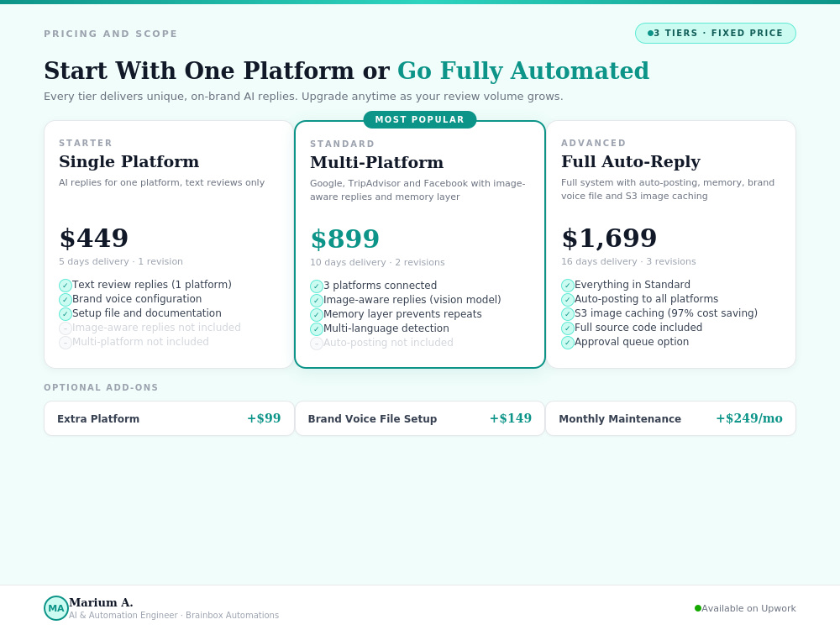Click the MA avatar icon in footer

[56, 608]
